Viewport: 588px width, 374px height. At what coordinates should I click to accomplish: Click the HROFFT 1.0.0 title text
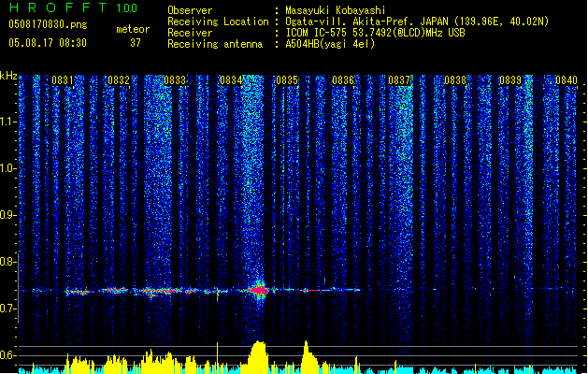(74, 7)
